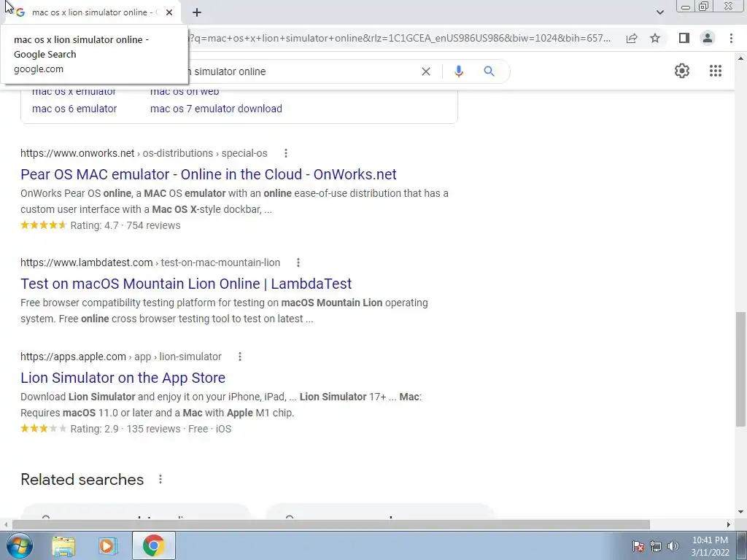Open network status tray icon

click(656, 546)
